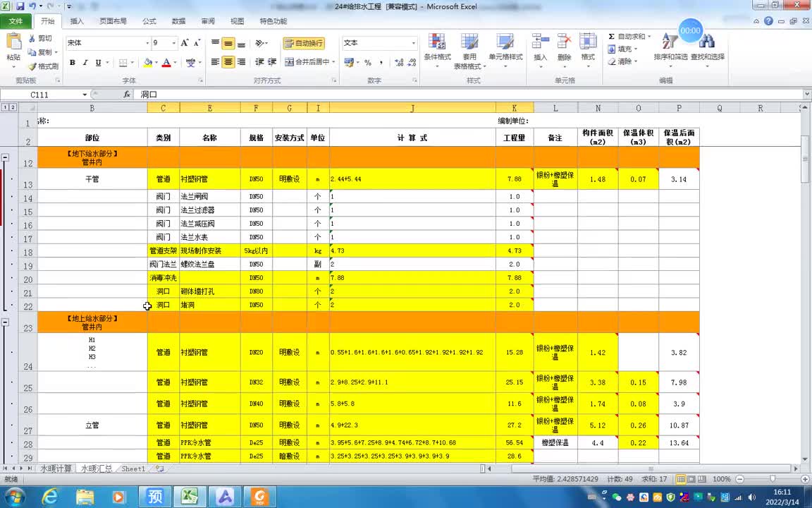Screen dimensions: 812x508
Task: Click the Delete cells (删除) icon
Action: tap(564, 42)
